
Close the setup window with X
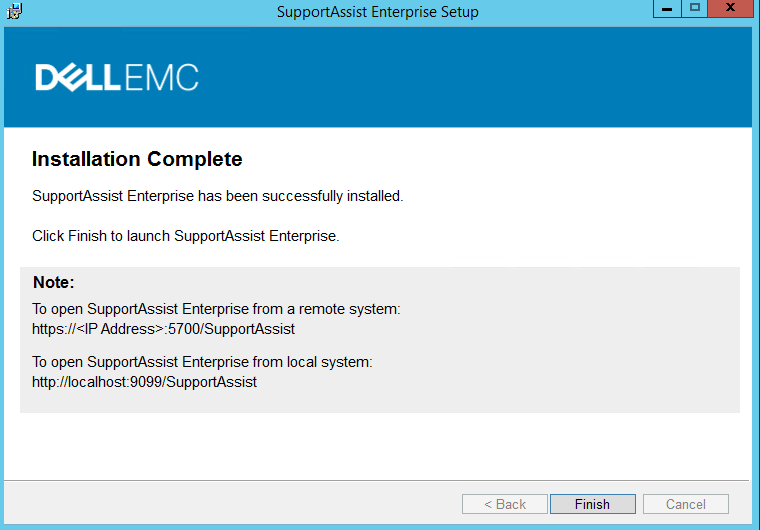pos(730,9)
